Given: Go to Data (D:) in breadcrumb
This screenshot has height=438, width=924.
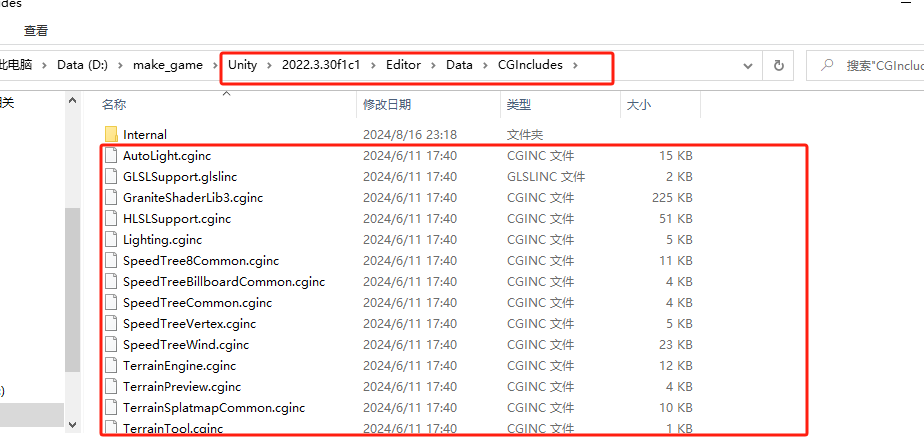Looking at the screenshot, I should coord(82,65).
